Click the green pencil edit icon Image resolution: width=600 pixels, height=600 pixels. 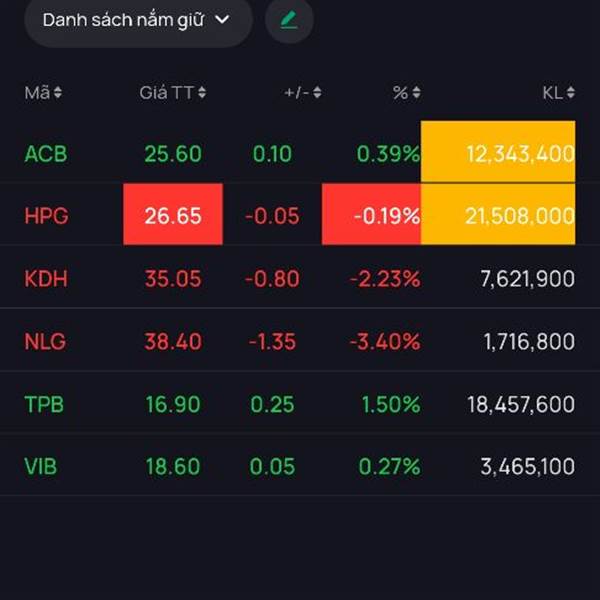[289, 19]
